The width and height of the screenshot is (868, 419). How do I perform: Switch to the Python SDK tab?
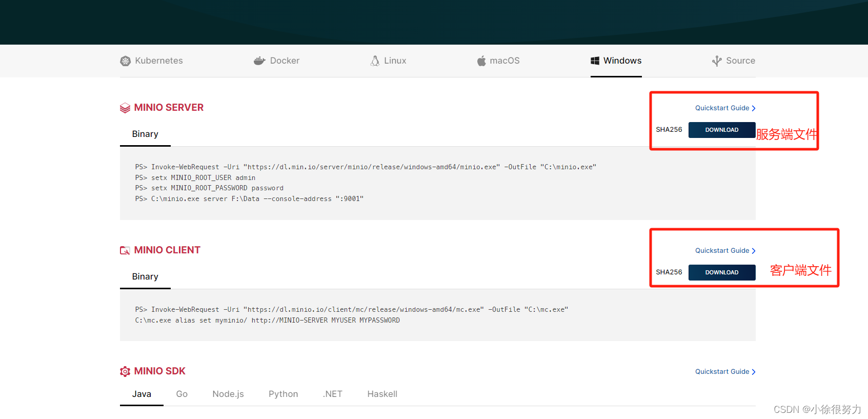283,394
